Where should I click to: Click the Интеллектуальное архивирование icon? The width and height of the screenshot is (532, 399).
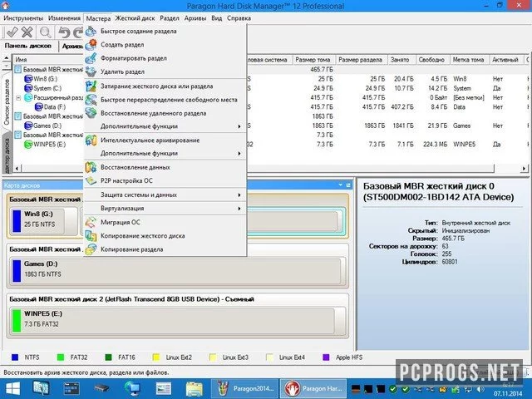91,140
